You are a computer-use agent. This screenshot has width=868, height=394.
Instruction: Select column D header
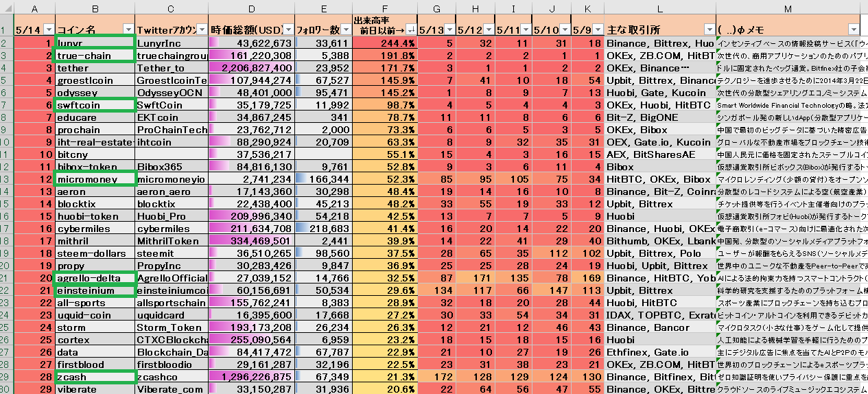[251, 8]
